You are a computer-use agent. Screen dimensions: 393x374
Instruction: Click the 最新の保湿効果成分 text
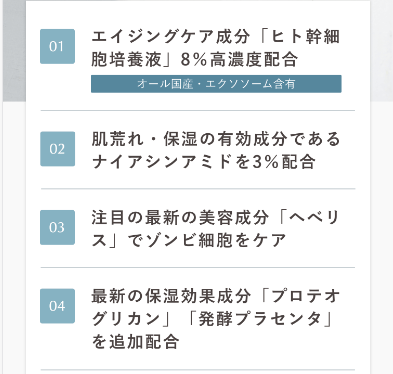click(171, 296)
